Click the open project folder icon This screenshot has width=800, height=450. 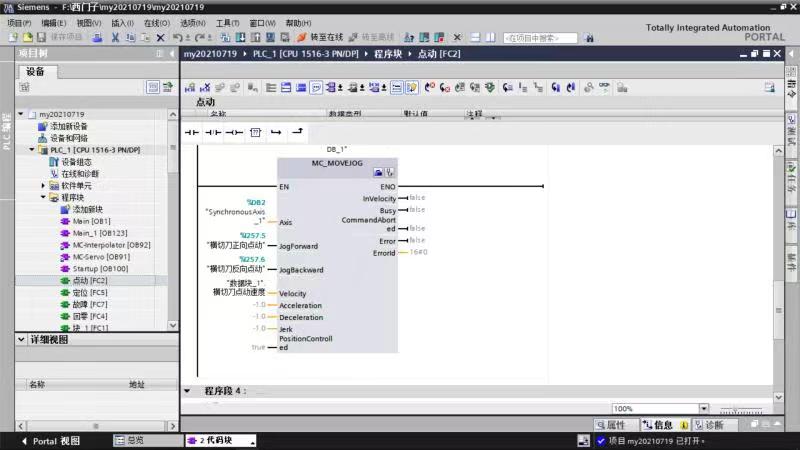point(28,37)
